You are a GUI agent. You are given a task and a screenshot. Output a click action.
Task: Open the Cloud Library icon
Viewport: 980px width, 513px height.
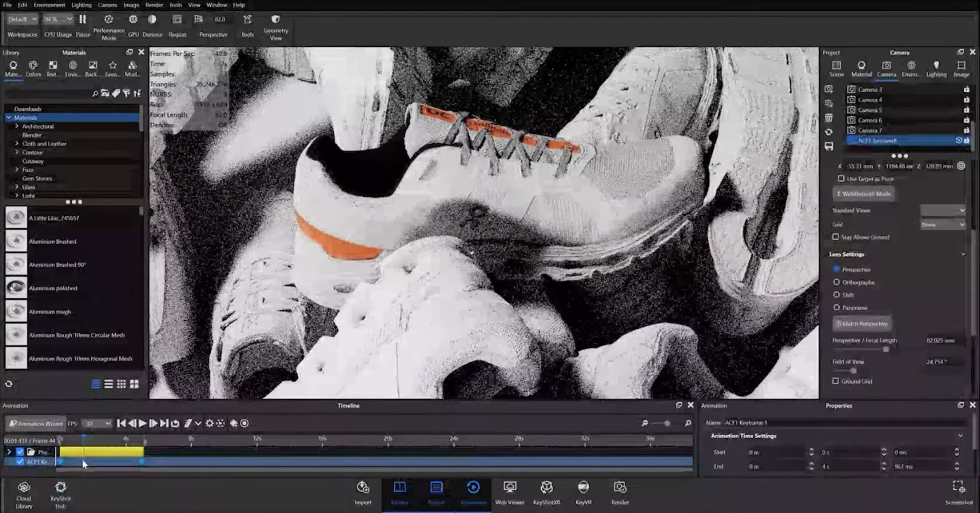(x=24, y=488)
